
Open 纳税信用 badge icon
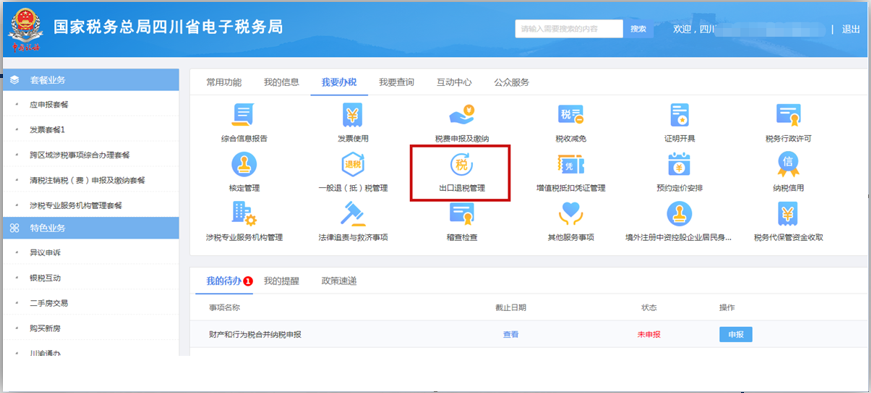tap(788, 165)
